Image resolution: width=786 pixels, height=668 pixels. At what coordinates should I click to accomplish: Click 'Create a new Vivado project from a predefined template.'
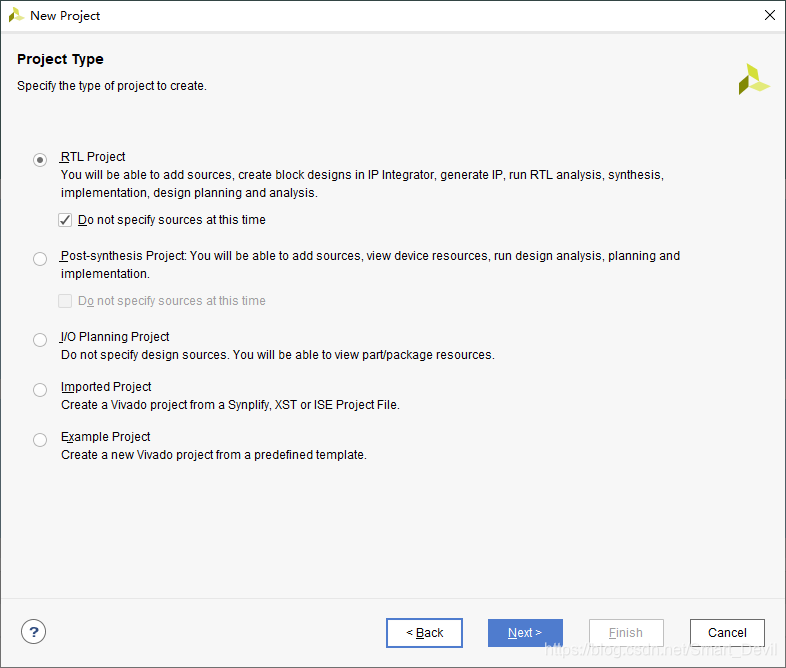click(214, 455)
